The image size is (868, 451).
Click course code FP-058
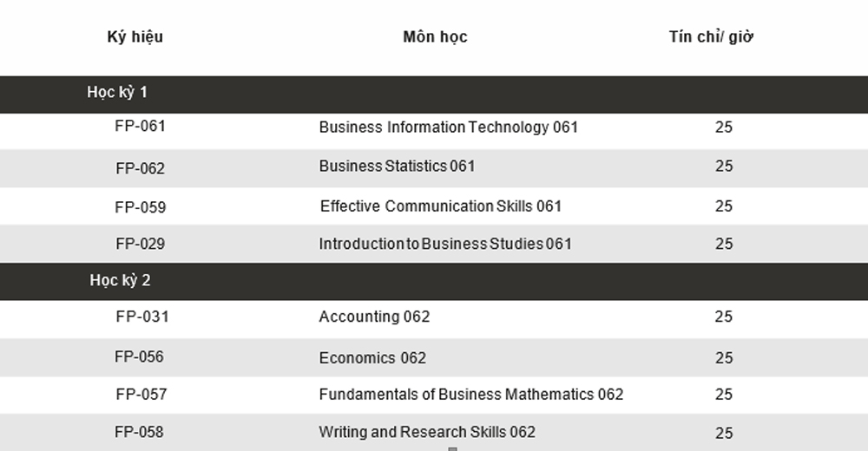click(x=139, y=432)
